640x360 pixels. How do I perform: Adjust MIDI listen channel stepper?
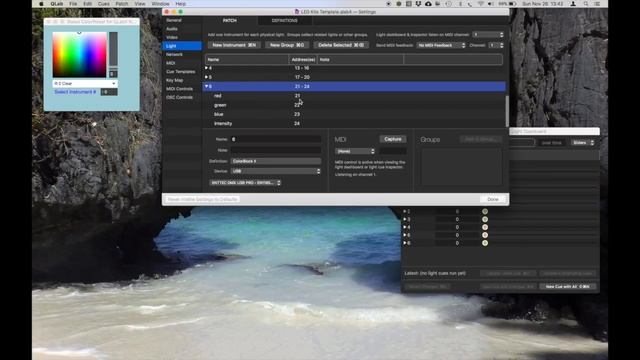click(501, 35)
